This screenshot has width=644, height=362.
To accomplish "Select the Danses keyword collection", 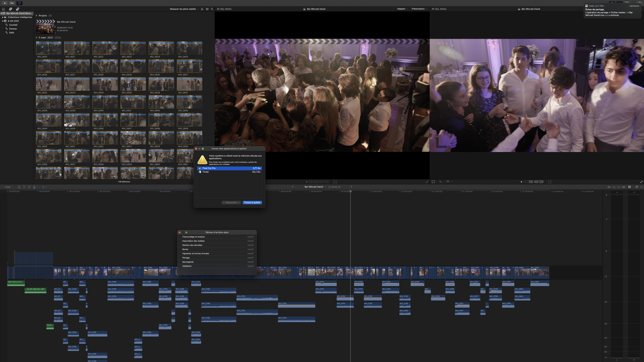I will pyautogui.click(x=13, y=29).
